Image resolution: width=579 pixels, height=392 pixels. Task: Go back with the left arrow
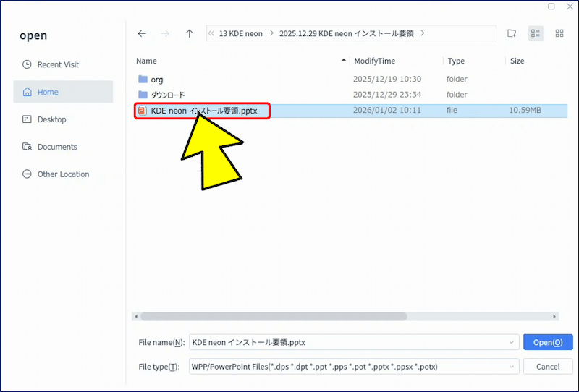click(142, 33)
